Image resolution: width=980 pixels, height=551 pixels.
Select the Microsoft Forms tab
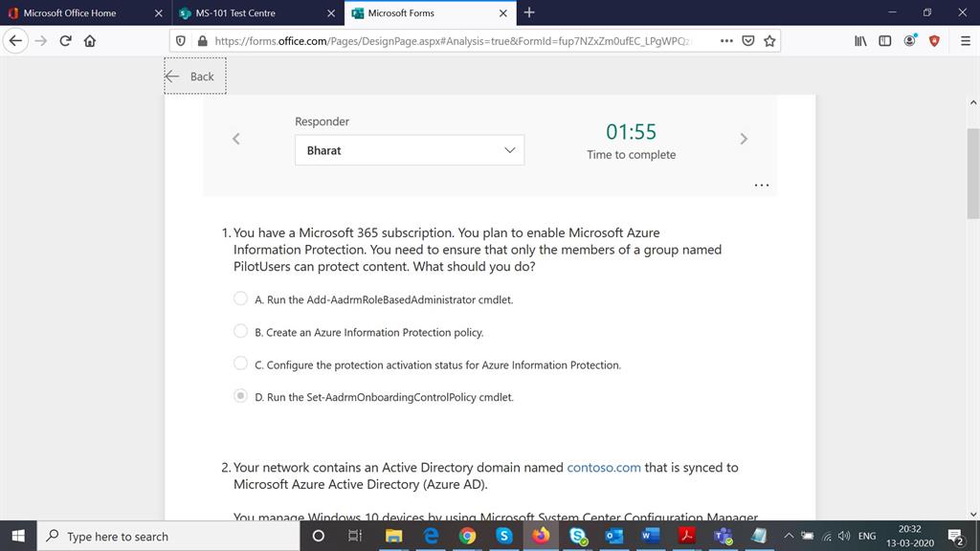tap(401, 12)
